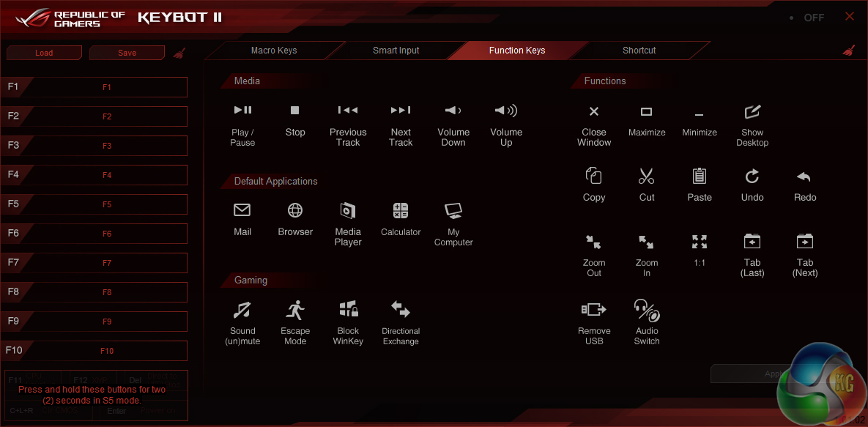
Task: Choose the Escape Mode icon
Action: [295, 310]
